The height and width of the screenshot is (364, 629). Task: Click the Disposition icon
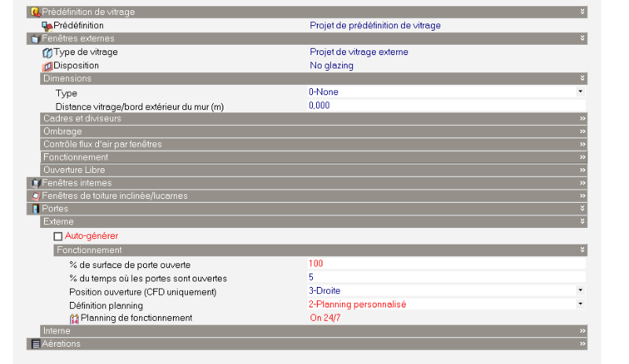tap(47, 66)
